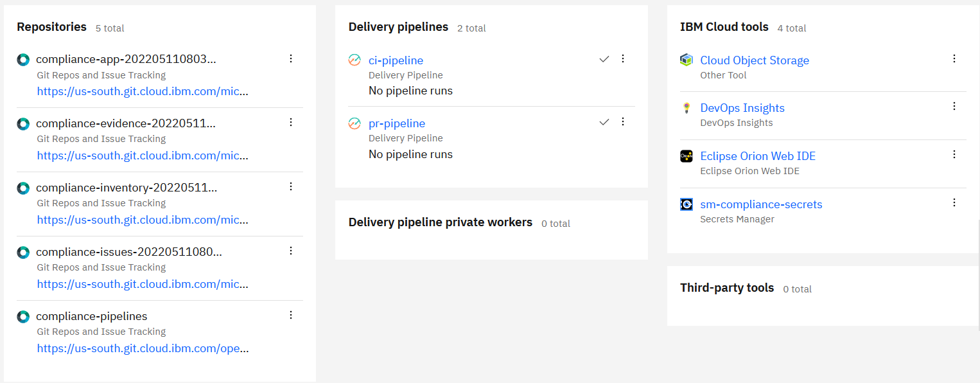Click the Eclipse Orion Web IDE icon
Viewport: 980px width, 383px height.
pos(686,156)
